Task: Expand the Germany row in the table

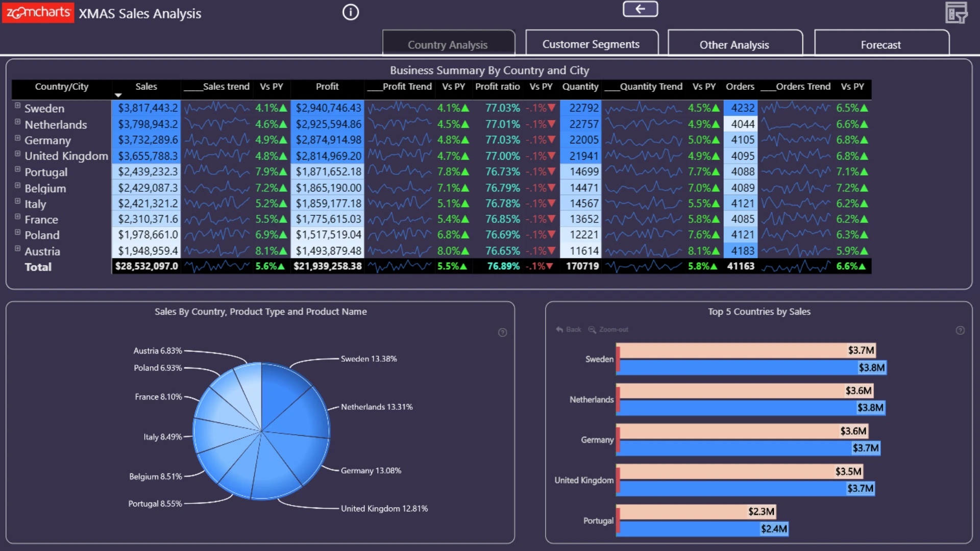Action: (17, 138)
